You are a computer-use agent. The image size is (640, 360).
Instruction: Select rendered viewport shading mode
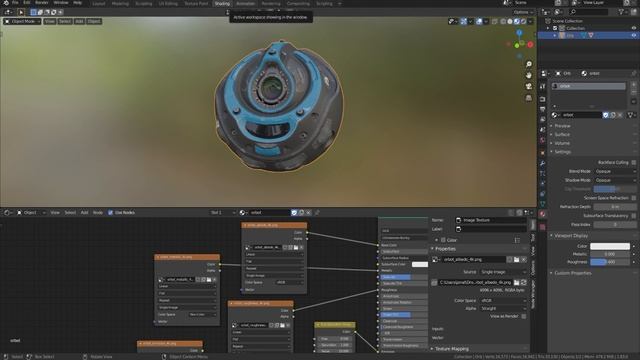click(x=523, y=21)
